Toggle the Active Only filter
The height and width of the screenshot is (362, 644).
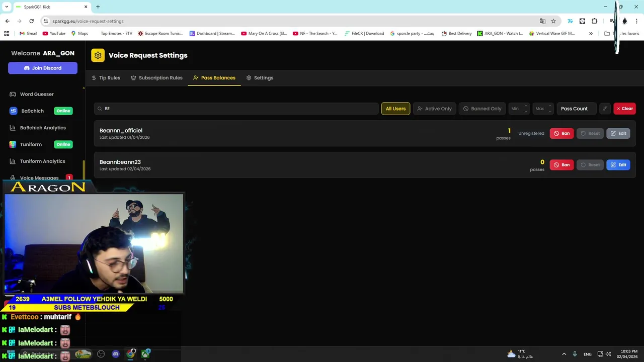point(434,109)
